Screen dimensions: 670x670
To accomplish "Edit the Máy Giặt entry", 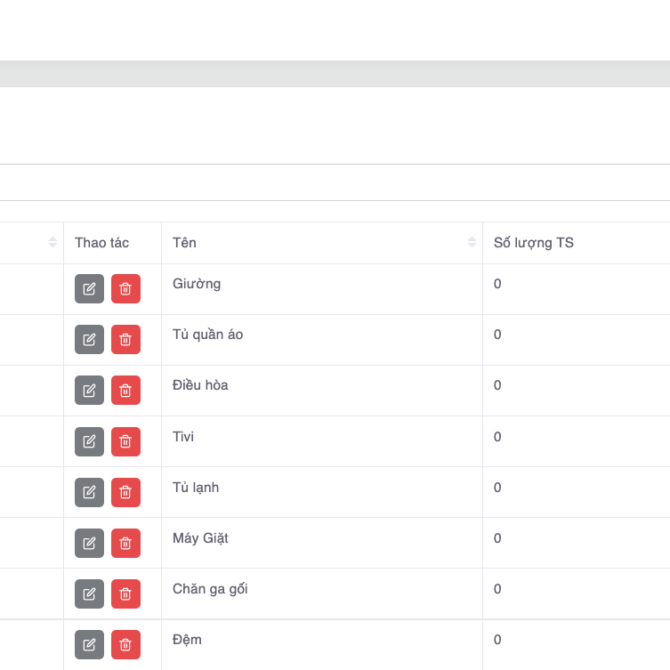I will [x=89, y=543].
